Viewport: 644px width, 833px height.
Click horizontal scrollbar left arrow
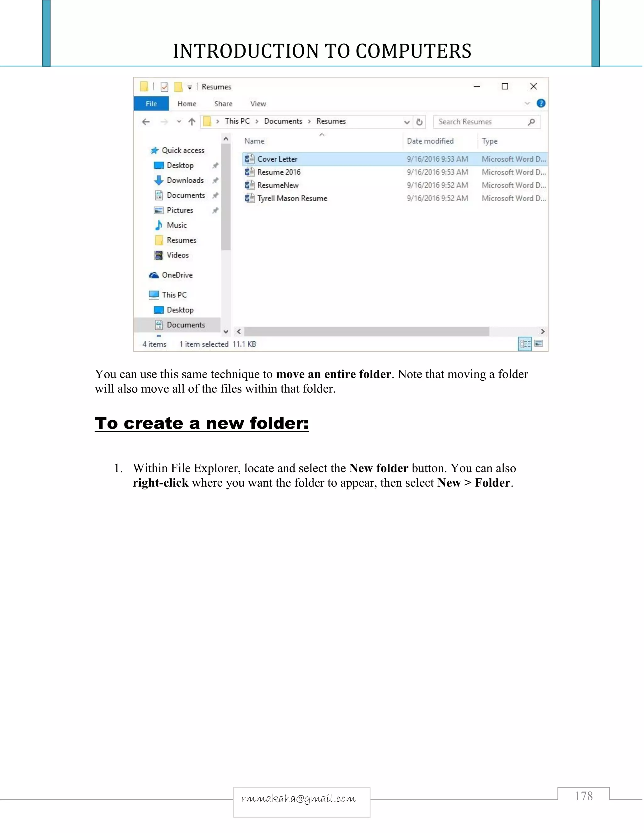(x=239, y=331)
